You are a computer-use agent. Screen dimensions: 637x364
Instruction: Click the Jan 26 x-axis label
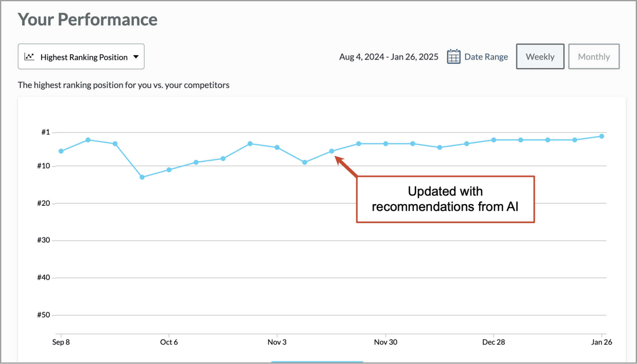pos(602,342)
